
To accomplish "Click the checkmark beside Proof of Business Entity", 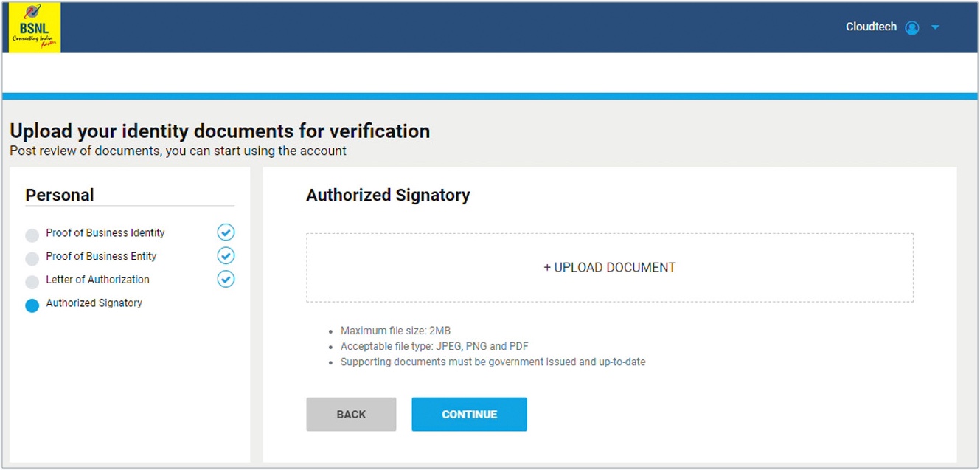I will 226,255.
